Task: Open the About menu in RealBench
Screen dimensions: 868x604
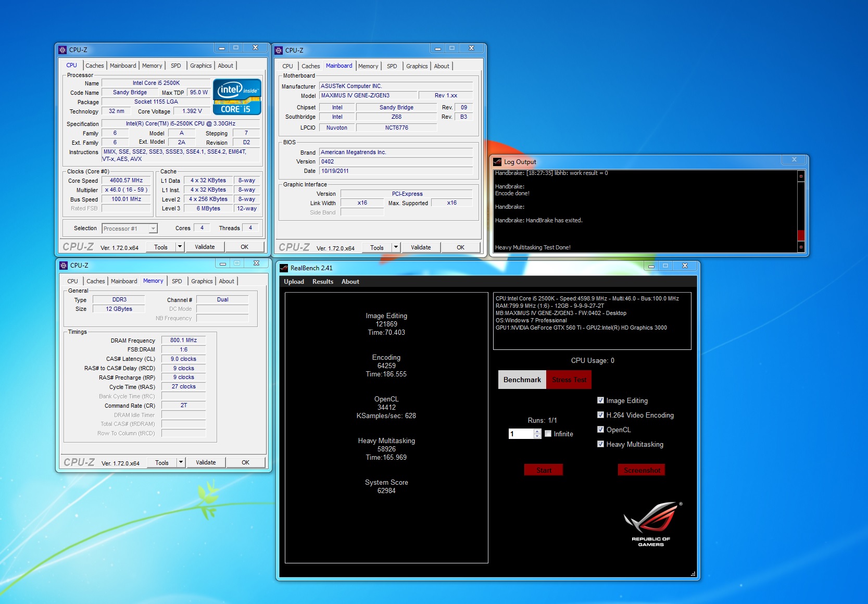Action: pyautogui.click(x=350, y=282)
